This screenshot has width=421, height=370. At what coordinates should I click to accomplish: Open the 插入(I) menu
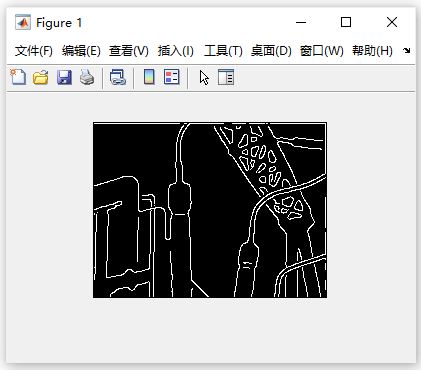pyautogui.click(x=176, y=51)
